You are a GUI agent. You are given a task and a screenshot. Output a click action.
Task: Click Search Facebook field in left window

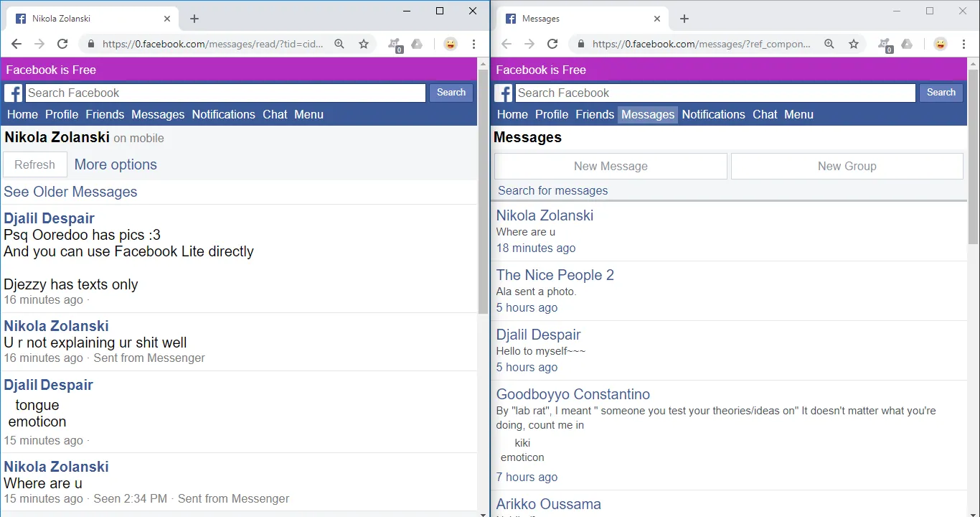[x=225, y=93]
